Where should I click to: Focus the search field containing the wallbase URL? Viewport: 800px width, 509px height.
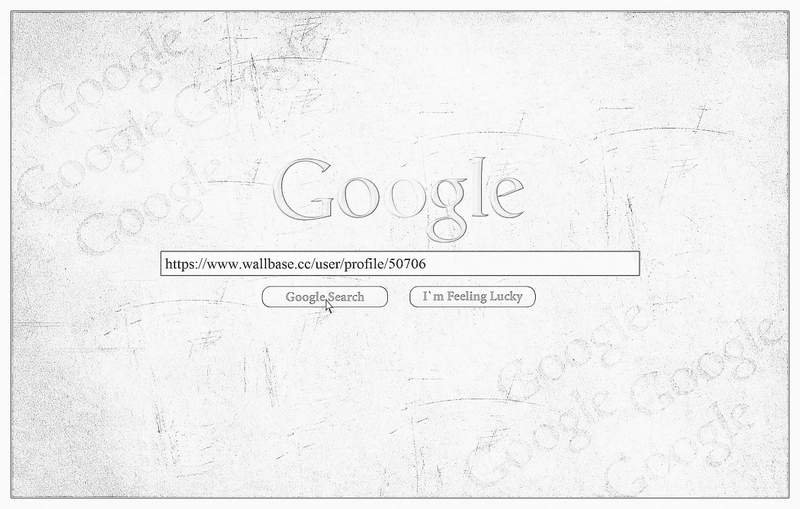click(400, 264)
